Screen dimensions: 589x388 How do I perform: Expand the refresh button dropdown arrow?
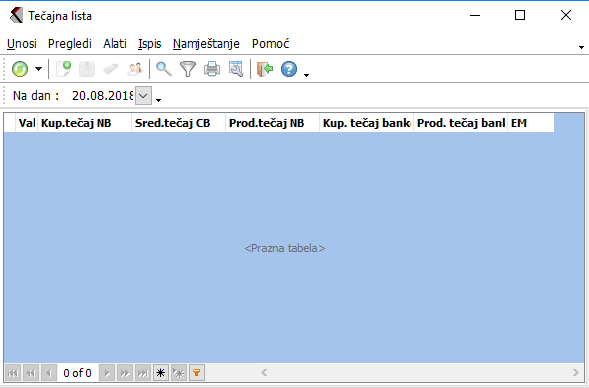tap(38, 69)
